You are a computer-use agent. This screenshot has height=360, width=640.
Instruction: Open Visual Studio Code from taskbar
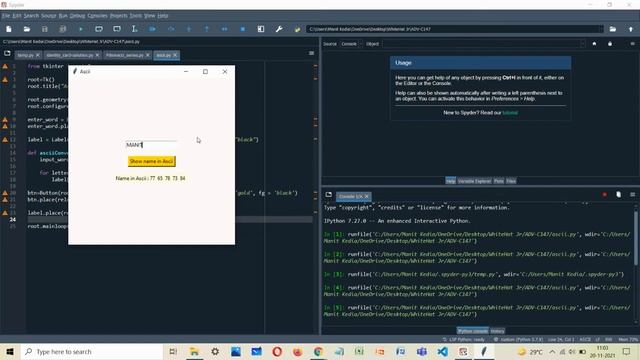[x=442, y=351]
